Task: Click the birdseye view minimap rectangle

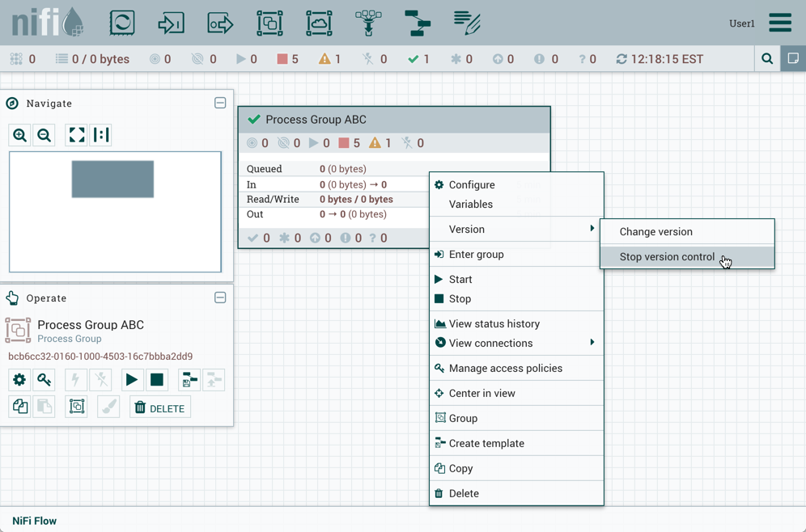Action: click(112, 179)
